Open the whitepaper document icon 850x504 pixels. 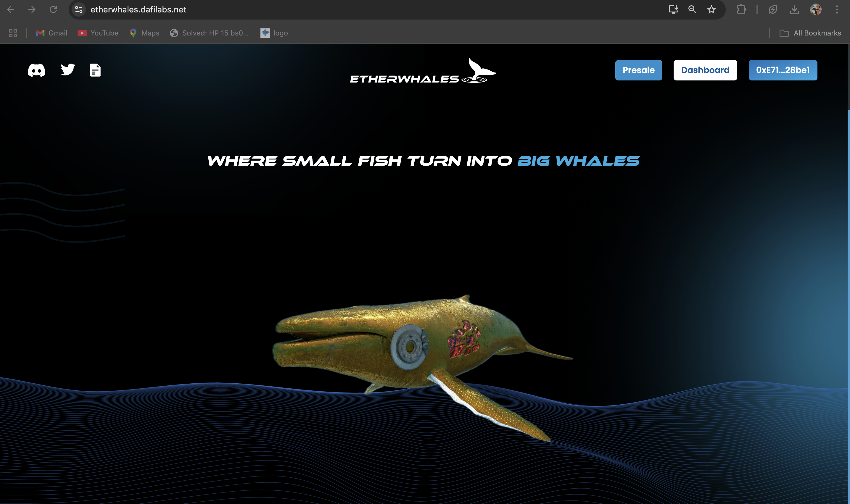pos(96,70)
